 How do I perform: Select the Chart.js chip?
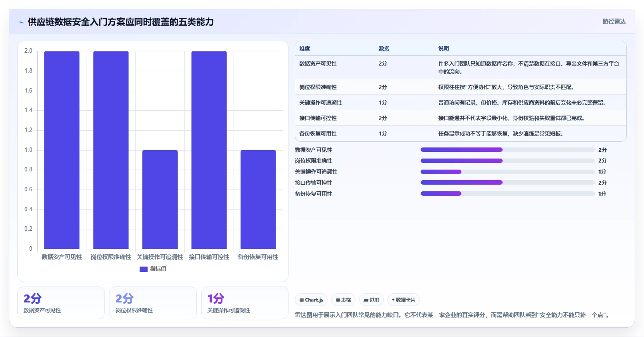(312, 300)
